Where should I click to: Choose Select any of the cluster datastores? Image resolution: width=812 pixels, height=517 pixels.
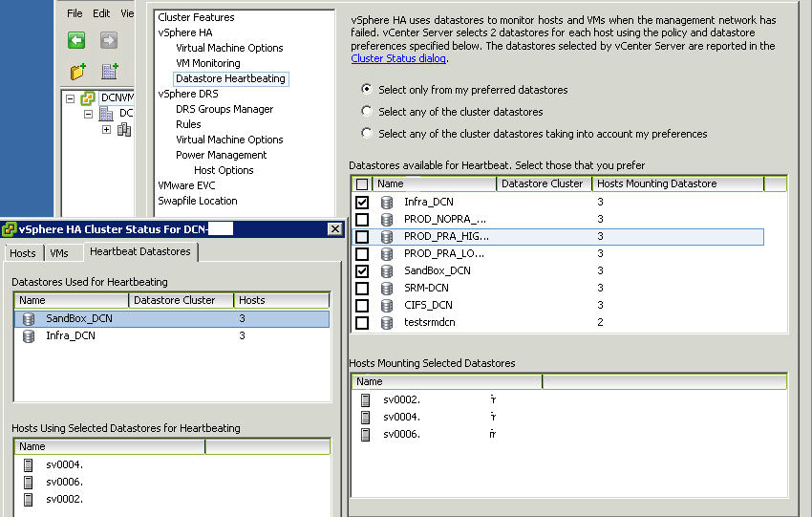click(x=367, y=111)
